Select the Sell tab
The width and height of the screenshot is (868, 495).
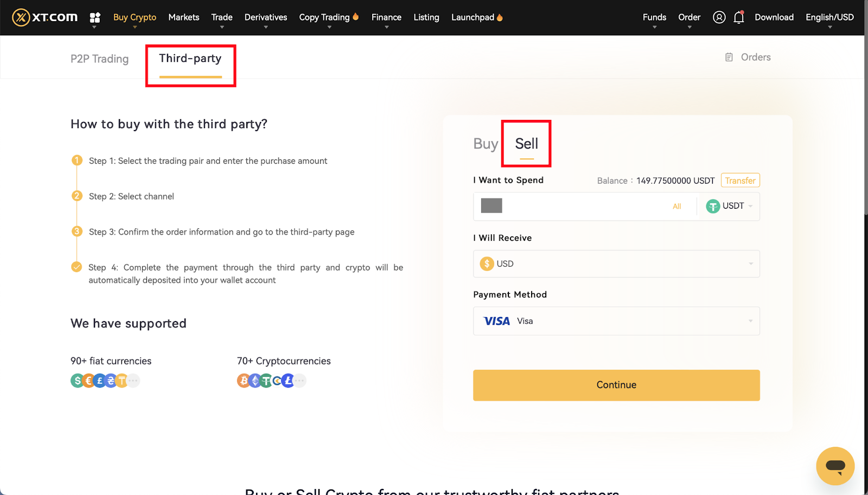pos(526,144)
